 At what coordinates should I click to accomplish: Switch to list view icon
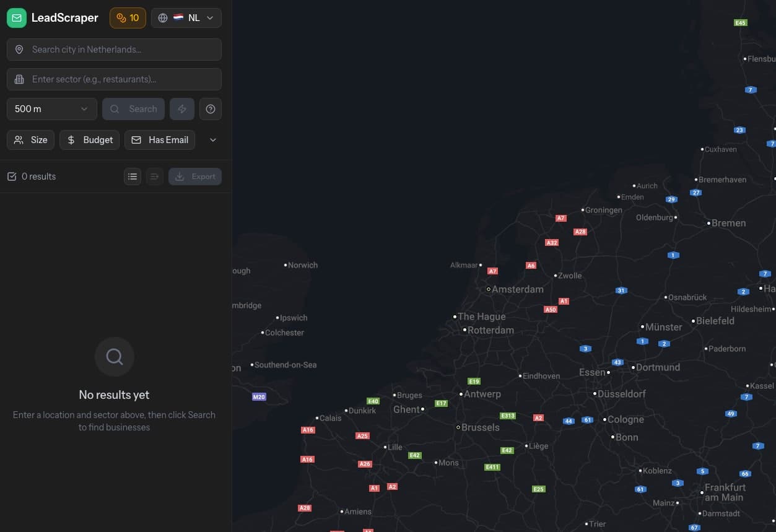pos(133,177)
